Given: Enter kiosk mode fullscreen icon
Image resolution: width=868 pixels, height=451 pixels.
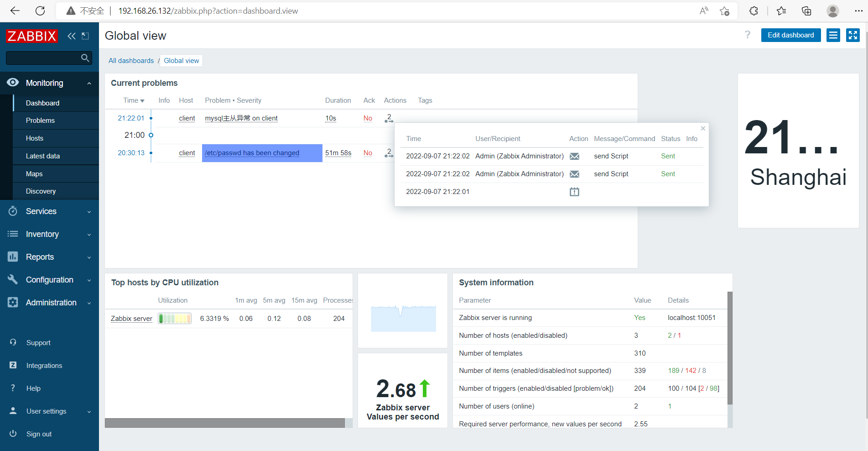Looking at the screenshot, I should [x=853, y=35].
